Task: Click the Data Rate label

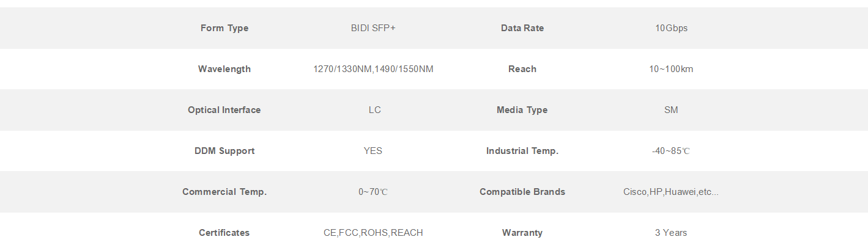Action: coord(522,28)
